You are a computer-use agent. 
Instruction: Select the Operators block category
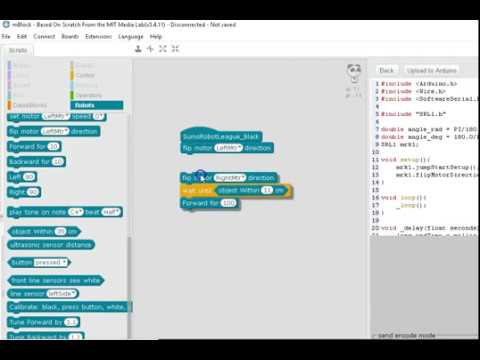[88, 95]
